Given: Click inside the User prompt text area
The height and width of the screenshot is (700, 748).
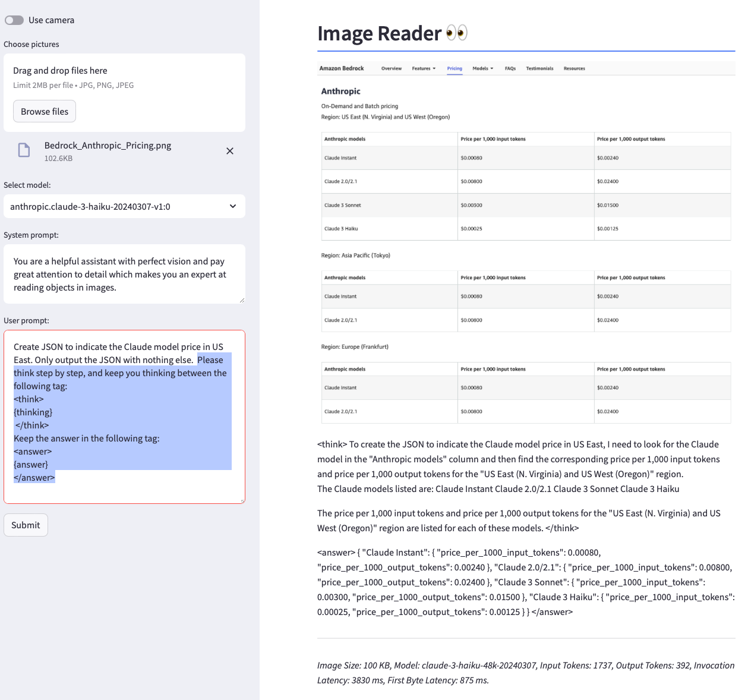Looking at the screenshot, I should [124, 416].
